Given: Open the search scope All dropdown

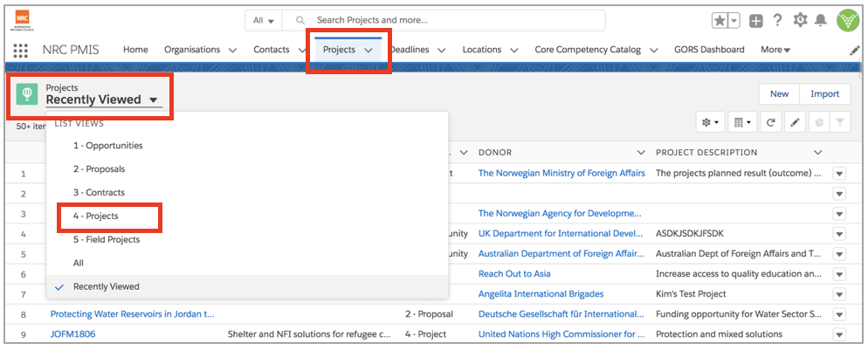Looking at the screenshot, I should click(x=264, y=20).
